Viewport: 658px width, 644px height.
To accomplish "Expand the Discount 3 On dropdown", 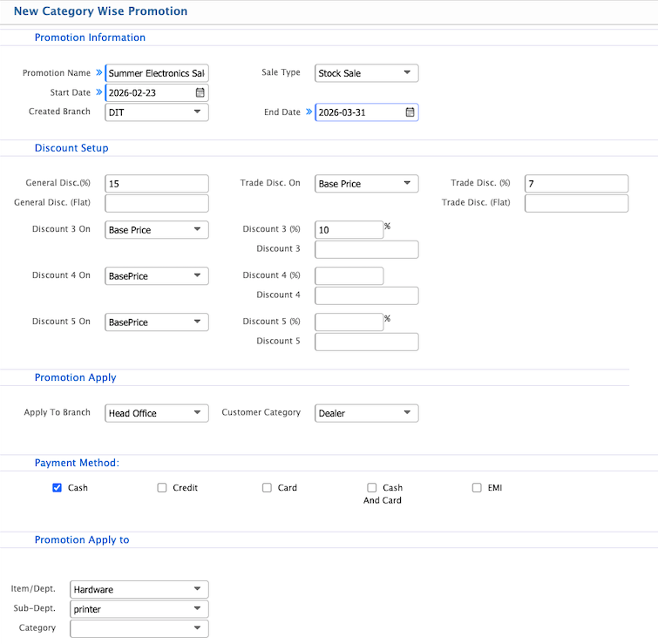I will pyautogui.click(x=156, y=230).
